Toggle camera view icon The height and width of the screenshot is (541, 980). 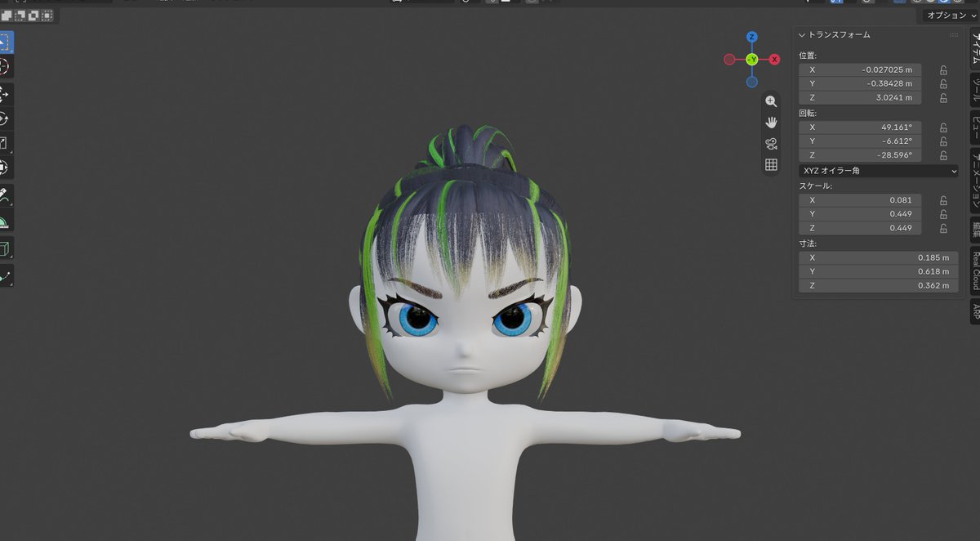pyautogui.click(x=771, y=144)
